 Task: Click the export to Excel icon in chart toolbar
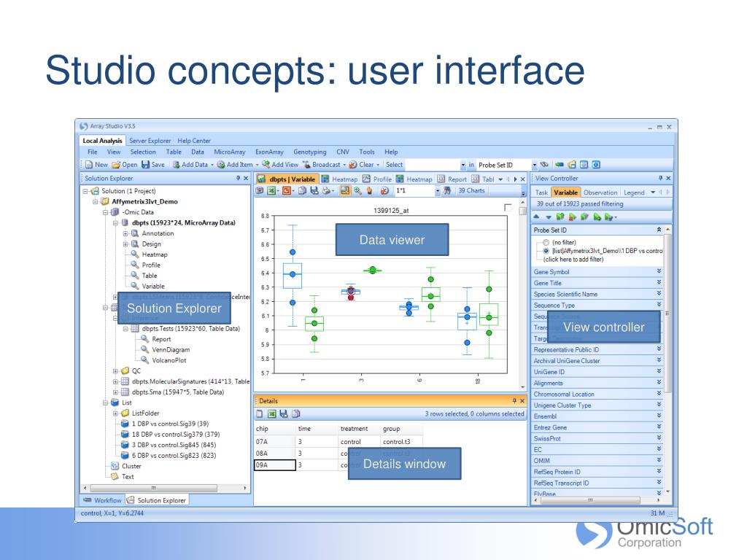(x=271, y=191)
